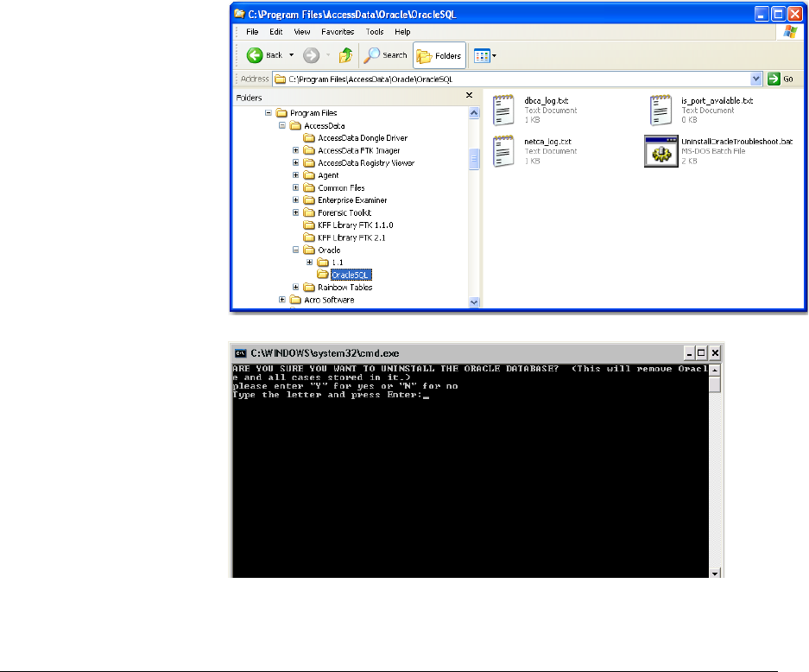Expand AccessData FTK Imager node

[x=295, y=150]
